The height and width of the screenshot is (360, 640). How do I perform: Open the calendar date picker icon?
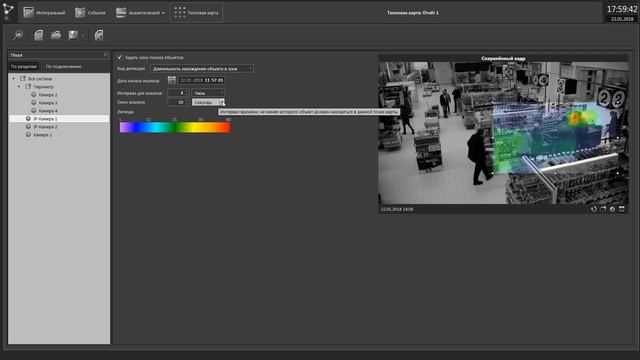tap(172, 80)
